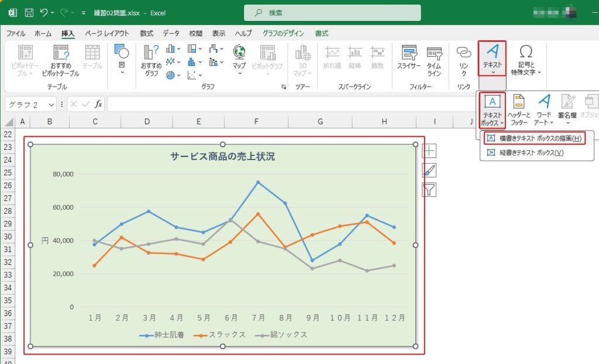Viewport: 599px width, 364px height.
Task: Open the Chart Styles paintbrush button
Action: coord(429,170)
